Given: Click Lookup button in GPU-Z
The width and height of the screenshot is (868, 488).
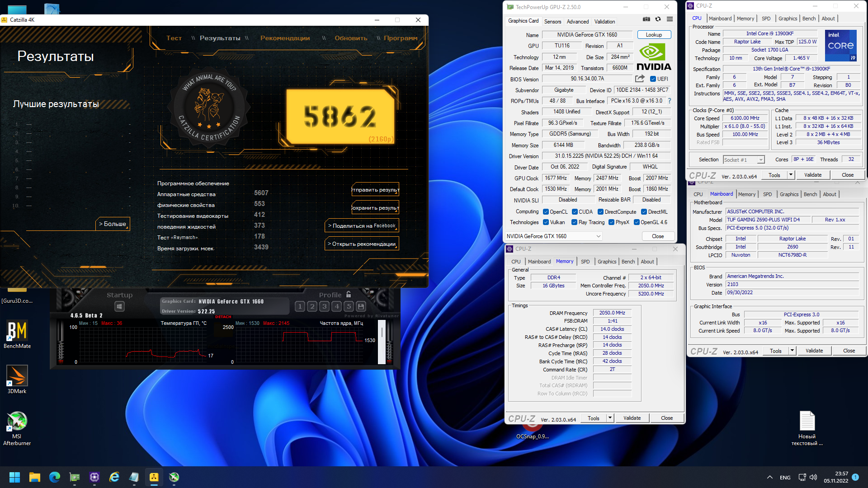Looking at the screenshot, I should (x=654, y=35).
